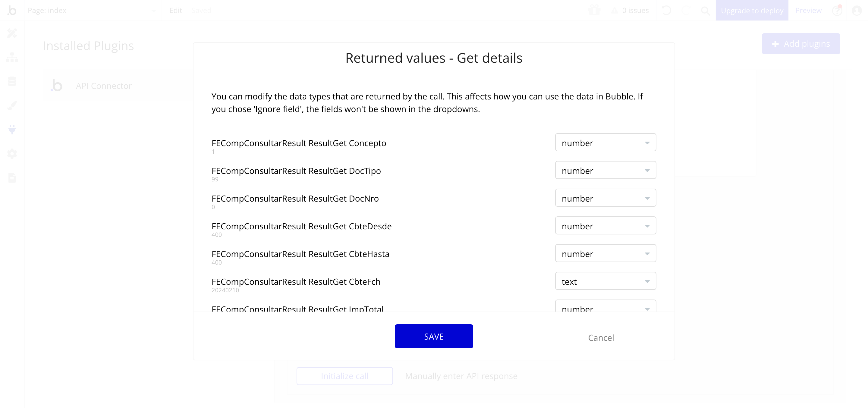Click the gift icon in top bar
Image resolution: width=868 pixels, height=408 pixels.
coord(594,11)
